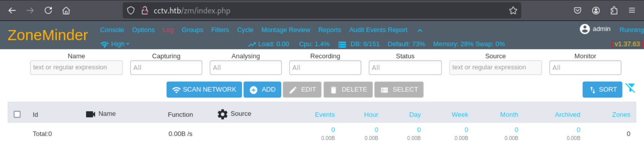
Task: Sort by the Archived column header
Action: click(568, 115)
